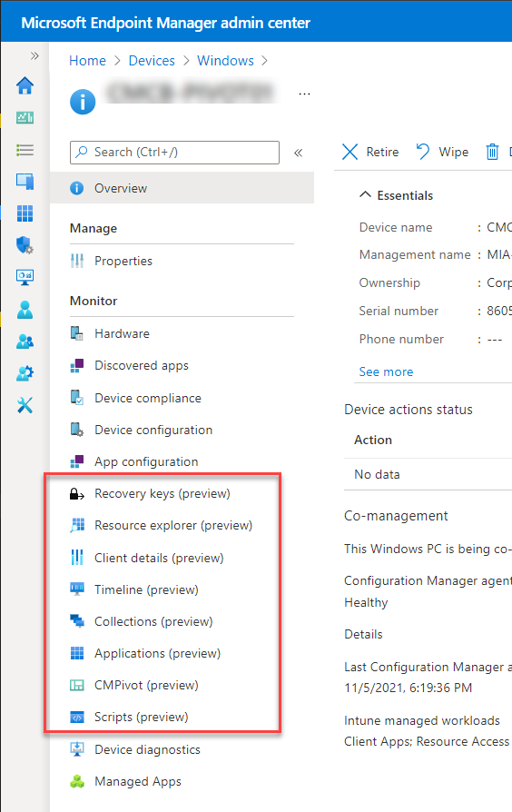
Task: Click the Device diagnostics icon
Action: (77, 748)
